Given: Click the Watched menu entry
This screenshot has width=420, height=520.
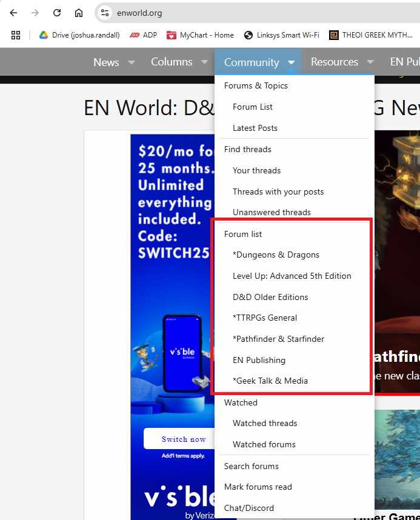Looking at the screenshot, I should point(241,402).
